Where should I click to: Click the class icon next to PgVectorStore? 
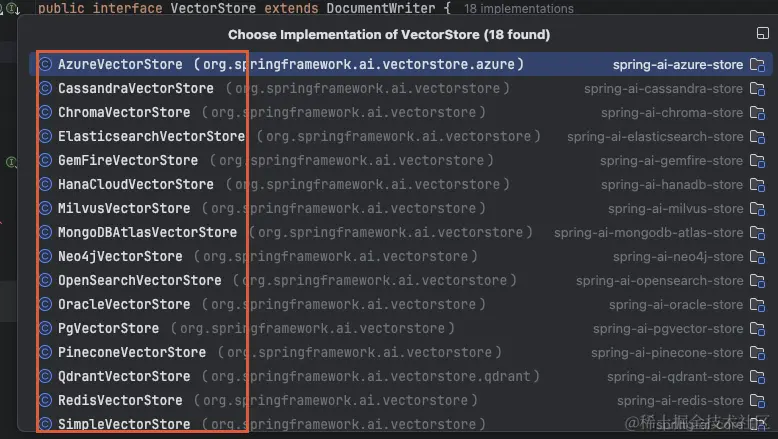click(x=46, y=328)
